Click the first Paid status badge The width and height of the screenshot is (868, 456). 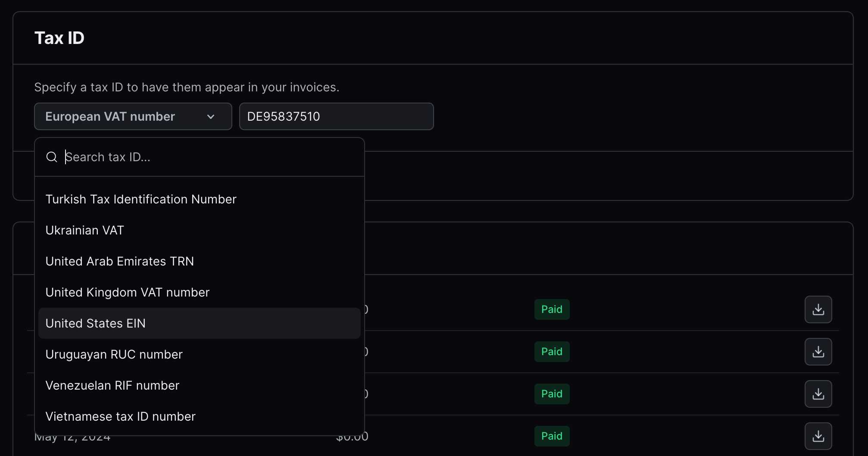pos(552,309)
